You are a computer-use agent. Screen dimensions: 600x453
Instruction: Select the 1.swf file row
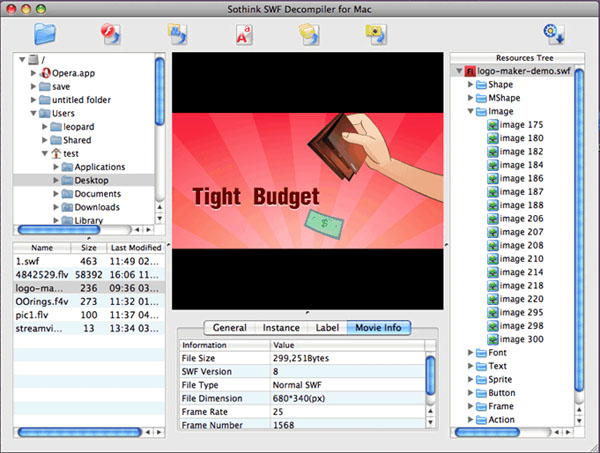[x=89, y=261]
